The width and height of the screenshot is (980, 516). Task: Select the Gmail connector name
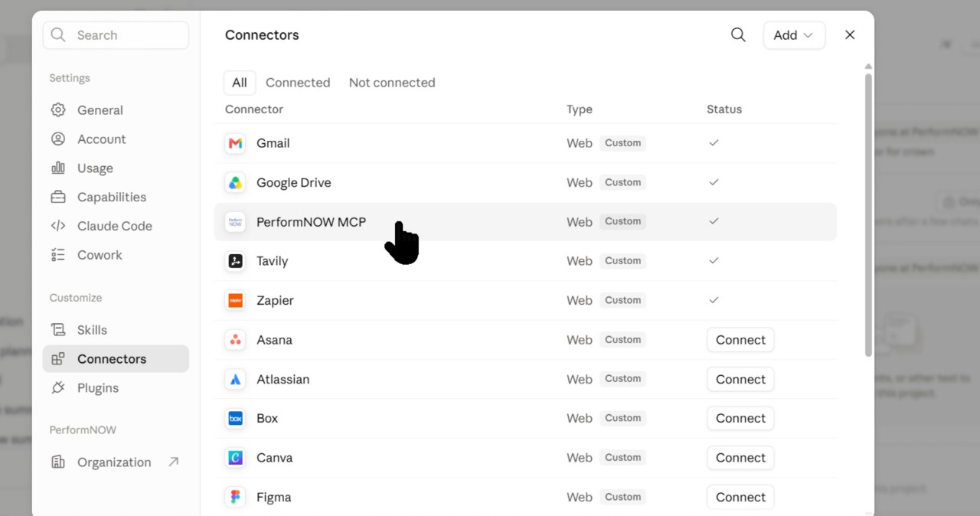[x=273, y=143]
